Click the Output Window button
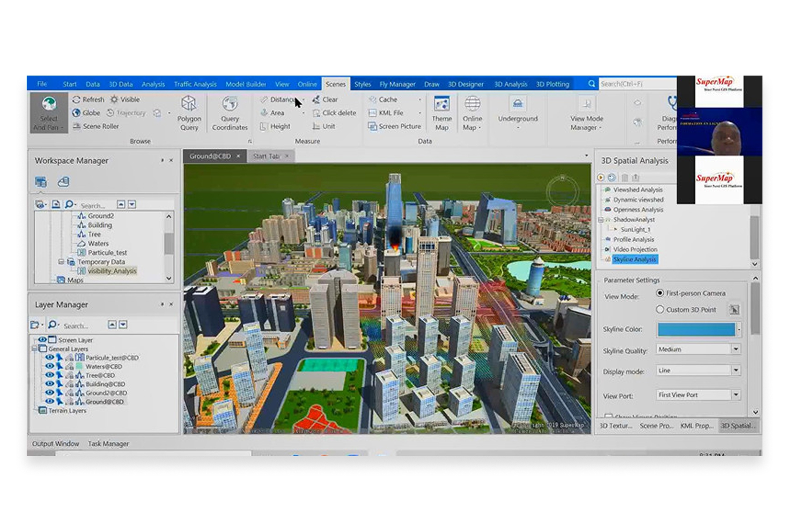 [56, 444]
